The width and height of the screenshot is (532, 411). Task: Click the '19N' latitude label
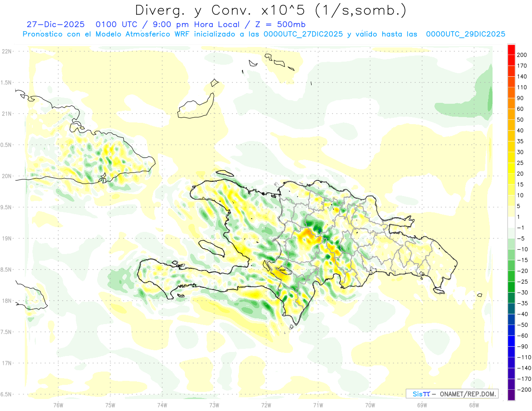coord(7,239)
